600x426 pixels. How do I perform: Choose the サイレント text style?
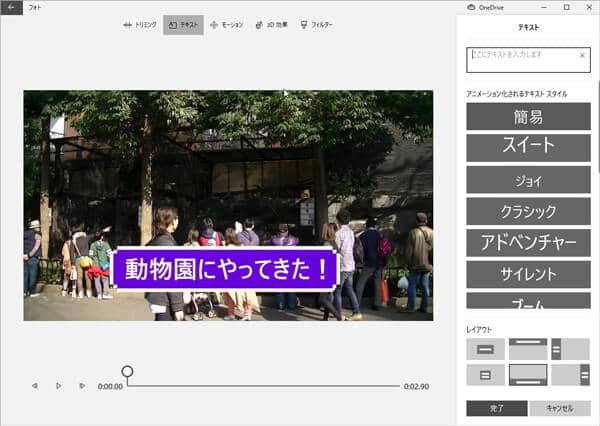click(x=528, y=274)
